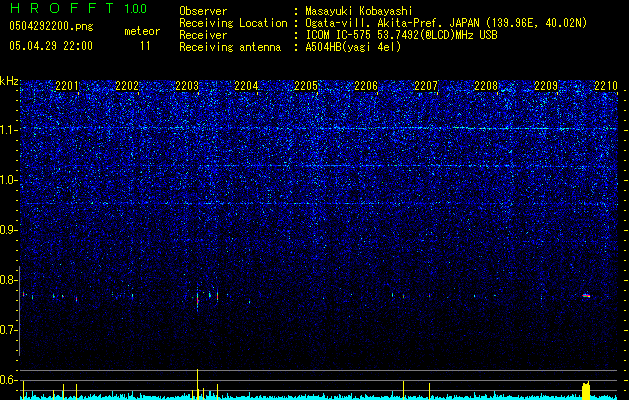Click the bright red meteor echo near 2209

click(586, 296)
